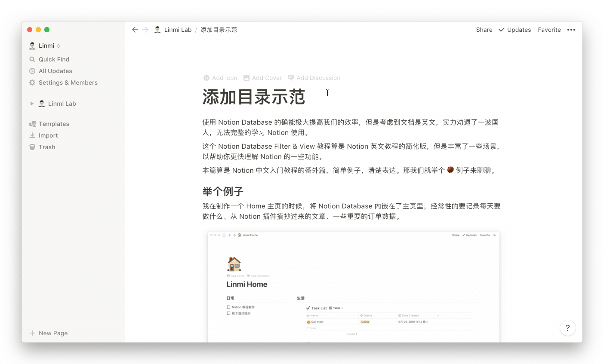Click the Templates shapes icon
Image resolution: width=604 pixels, height=364 pixels.
(x=32, y=124)
